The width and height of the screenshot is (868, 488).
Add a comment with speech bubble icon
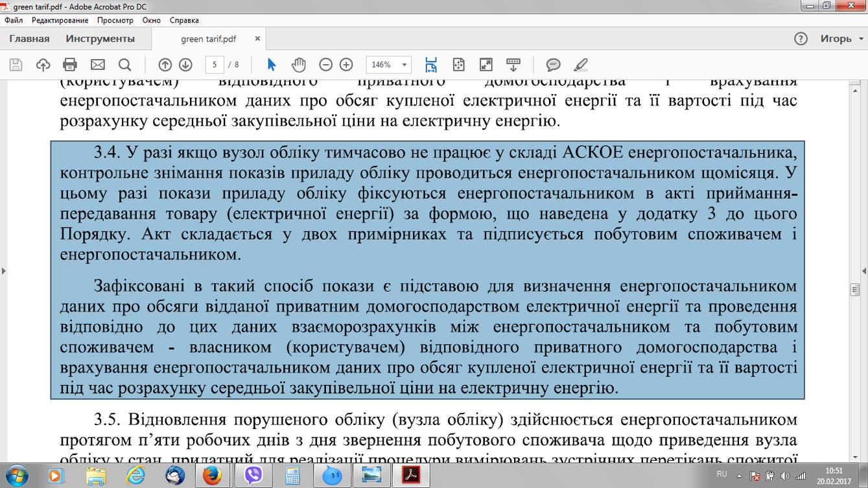coord(553,65)
